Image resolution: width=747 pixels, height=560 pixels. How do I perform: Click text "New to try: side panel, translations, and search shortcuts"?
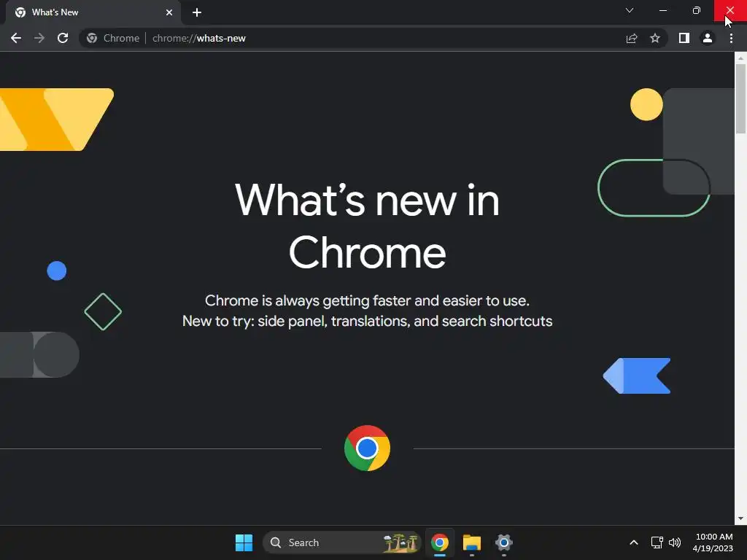[368, 321]
